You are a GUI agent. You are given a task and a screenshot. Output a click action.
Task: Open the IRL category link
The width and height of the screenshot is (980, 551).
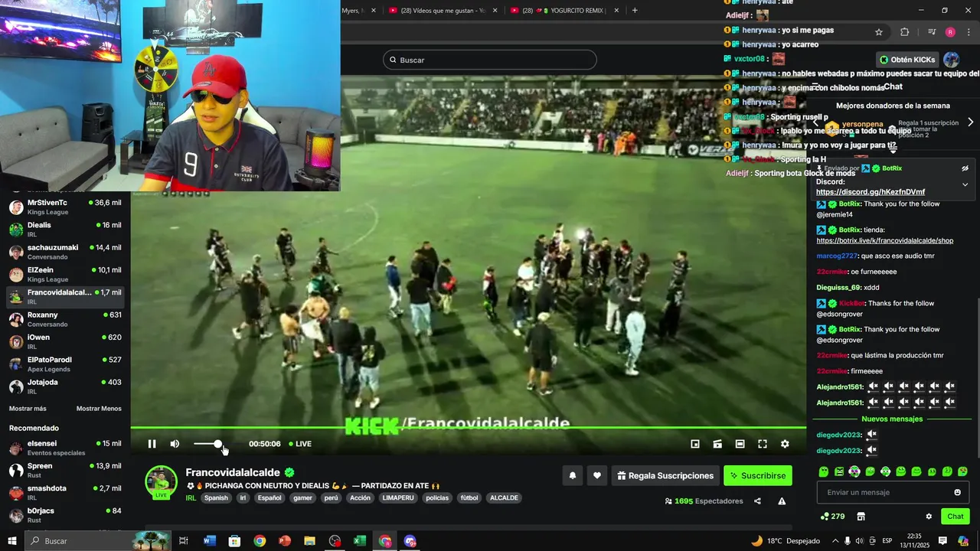(x=191, y=497)
